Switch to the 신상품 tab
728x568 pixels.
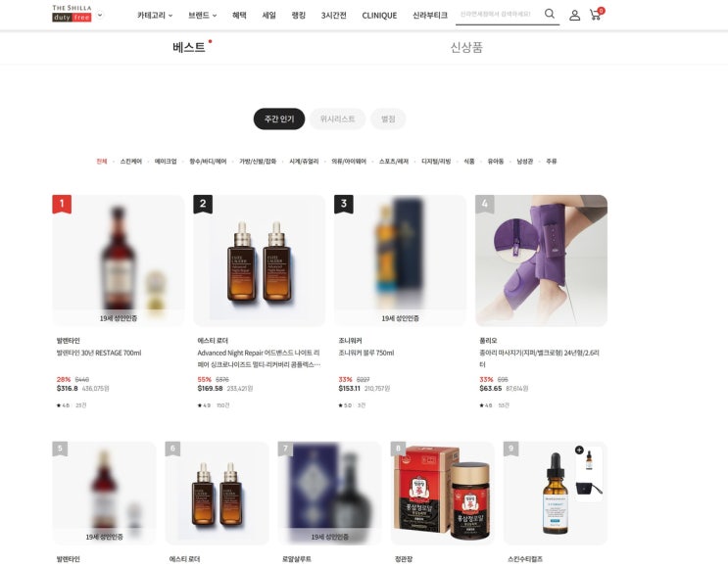pyautogui.click(x=466, y=47)
